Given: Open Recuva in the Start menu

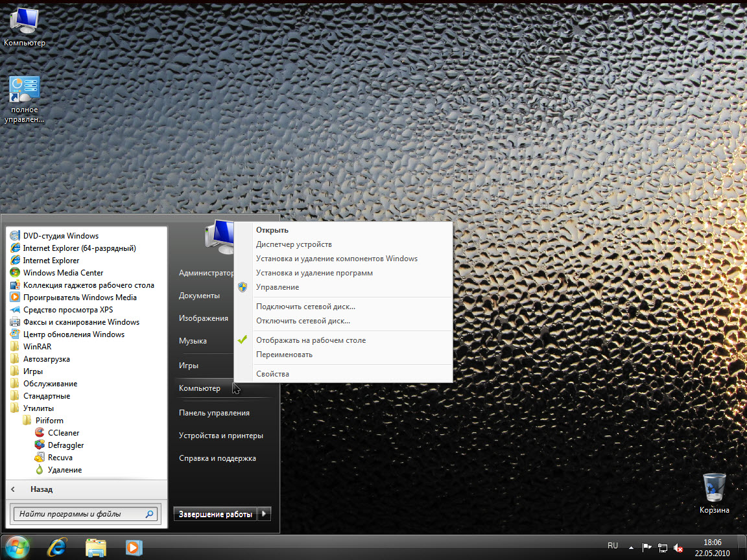Looking at the screenshot, I should [60, 458].
